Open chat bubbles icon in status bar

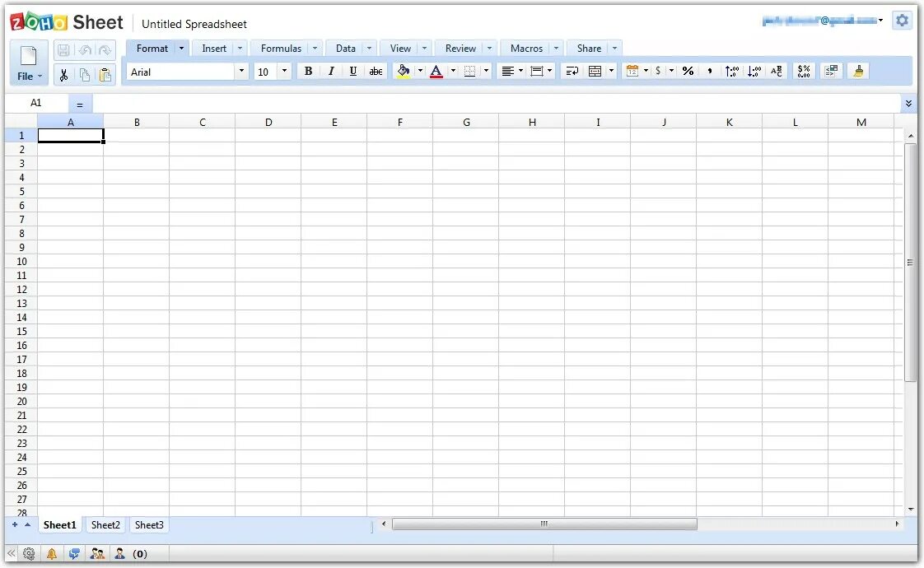[74, 554]
